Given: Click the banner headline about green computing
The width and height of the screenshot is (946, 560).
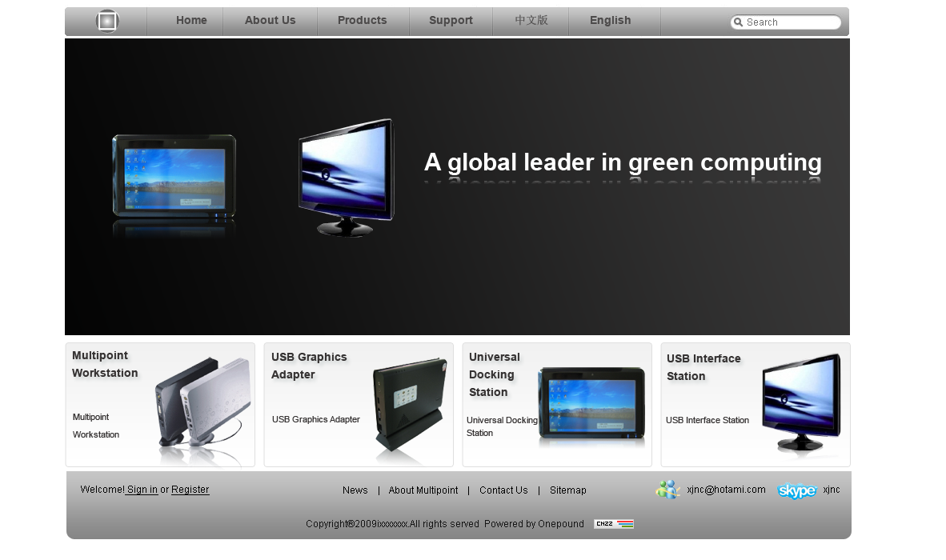Looking at the screenshot, I should pos(623,162).
